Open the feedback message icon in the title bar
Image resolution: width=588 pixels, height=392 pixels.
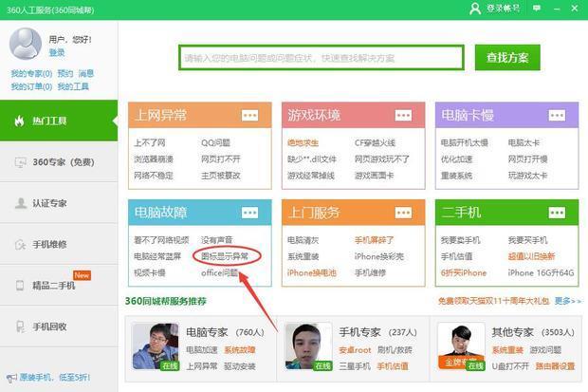534,9
